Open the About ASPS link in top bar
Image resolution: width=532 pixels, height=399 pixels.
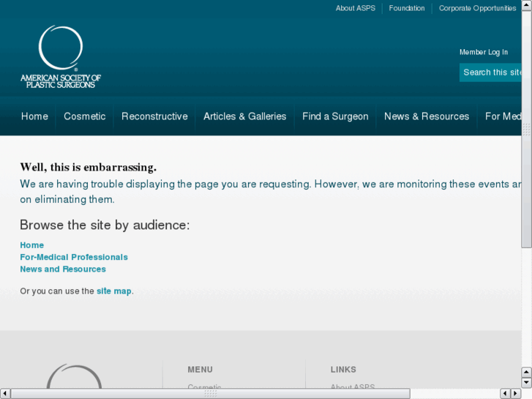(355, 8)
